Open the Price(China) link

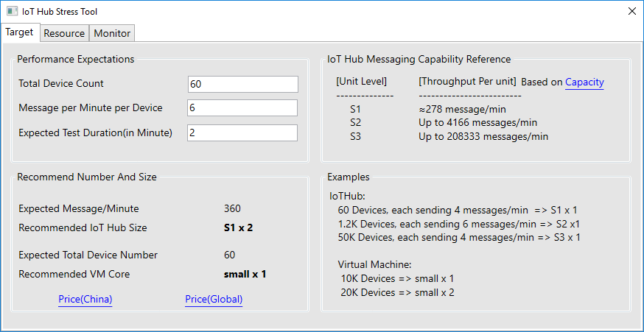pyautogui.click(x=85, y=299)
